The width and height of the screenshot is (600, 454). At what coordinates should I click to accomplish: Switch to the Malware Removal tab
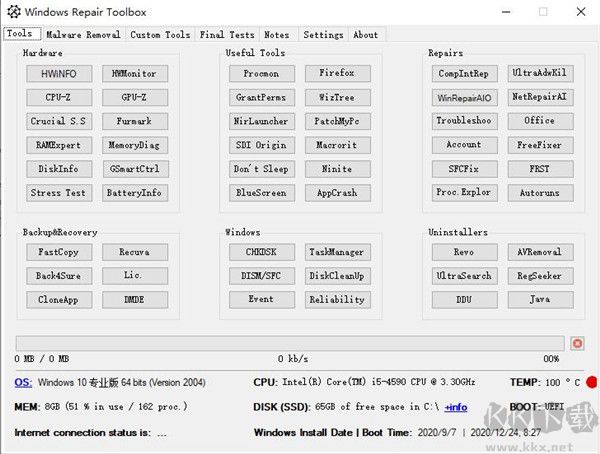[x=83, y=34]
